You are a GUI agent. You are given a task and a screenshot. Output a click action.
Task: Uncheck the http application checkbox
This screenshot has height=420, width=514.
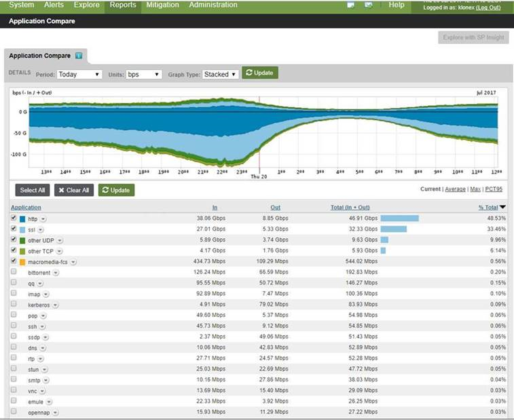click(x=14, y=218)
